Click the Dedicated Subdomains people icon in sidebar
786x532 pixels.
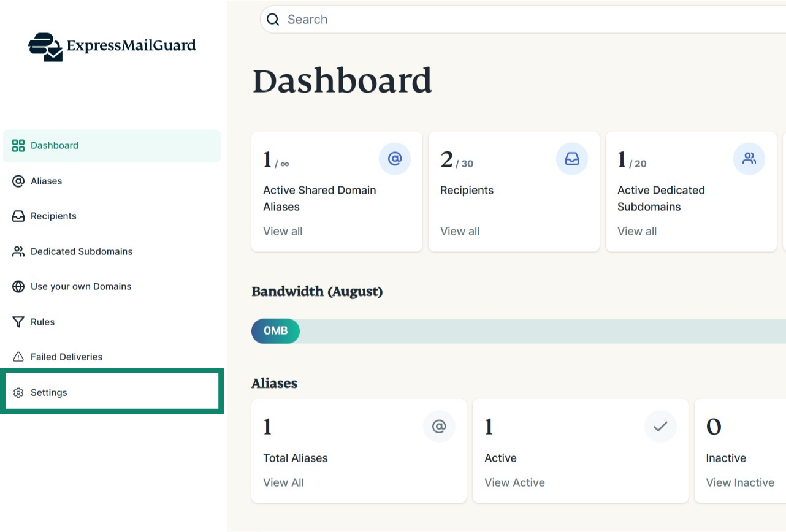pyautogui.click(x=18, y=251)
